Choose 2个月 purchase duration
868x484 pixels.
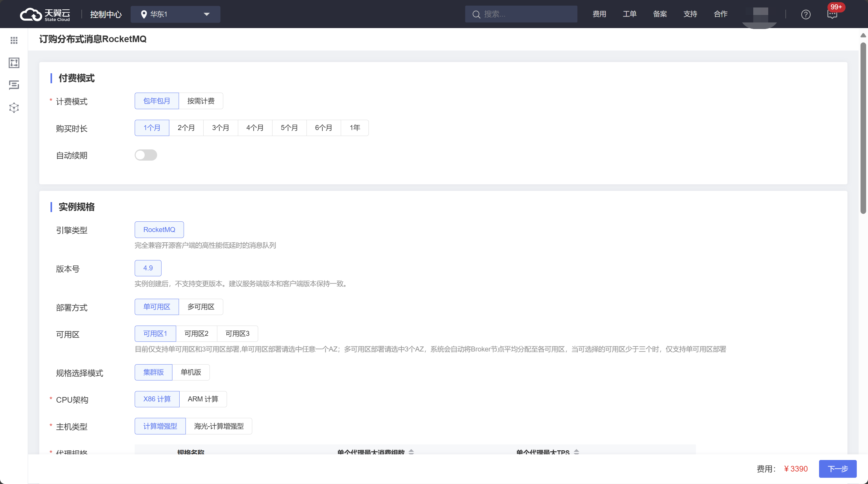pyautogui.click(x=186, y=128)
